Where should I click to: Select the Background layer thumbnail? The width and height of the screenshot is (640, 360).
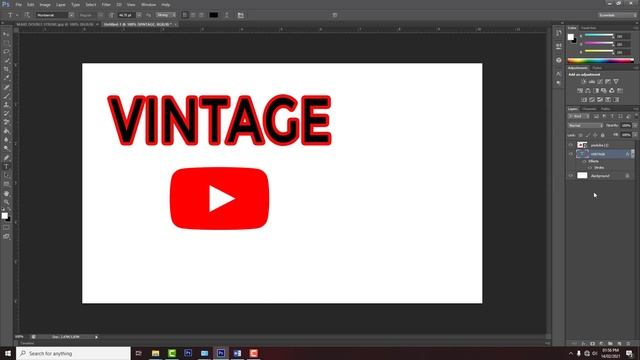click(582, 176)
